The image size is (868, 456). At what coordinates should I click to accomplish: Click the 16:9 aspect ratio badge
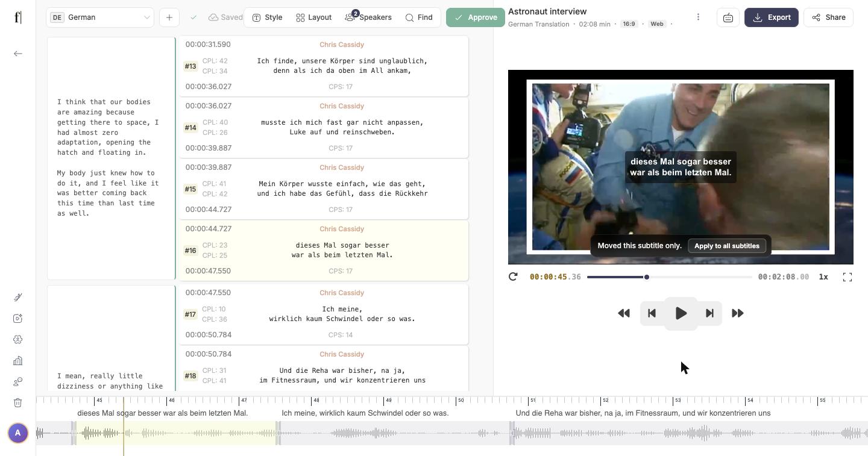[x=629, y=24]
